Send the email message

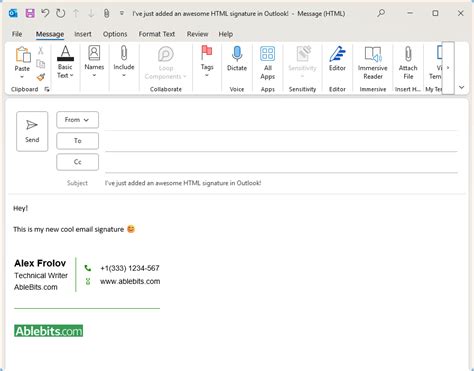pos(32,131)
